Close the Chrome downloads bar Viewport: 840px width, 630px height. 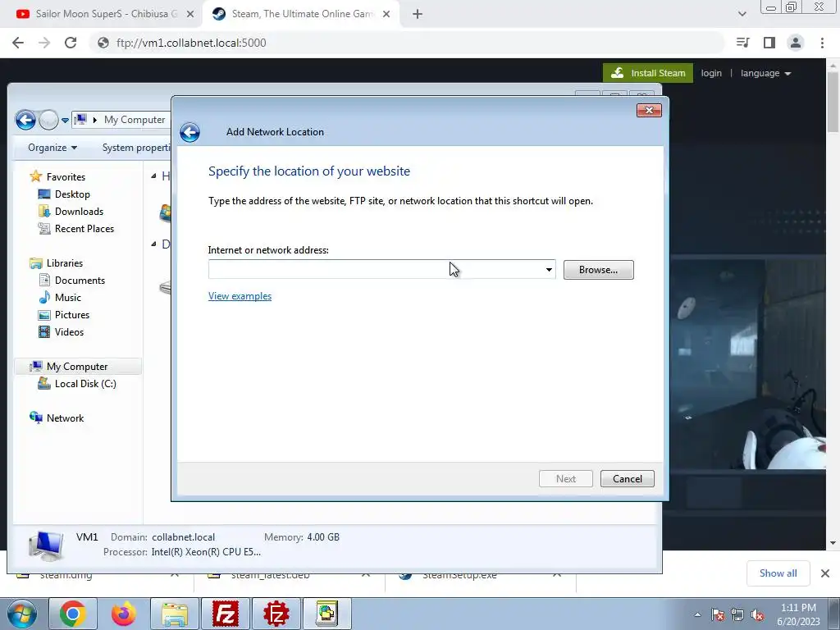coord(825,573)
